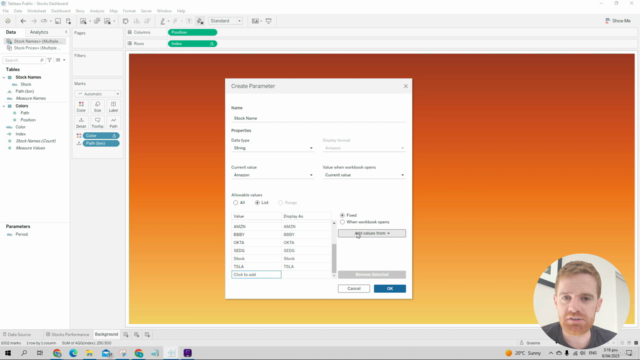Open the Automatic mark type dropdown
The image size is (640, 360).
click(98, 94)
